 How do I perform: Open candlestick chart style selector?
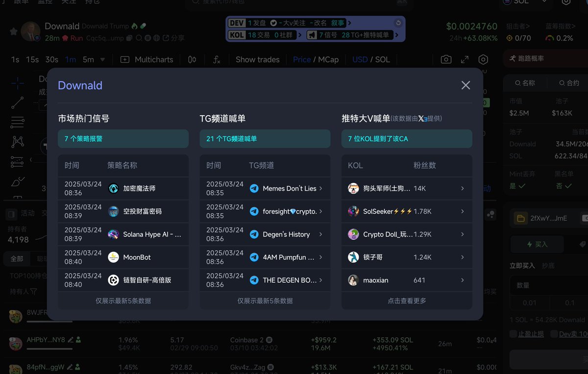coord(192,59)
